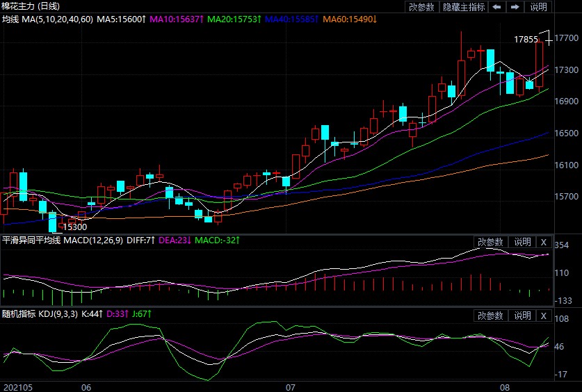This screenshot has height=392, width=582.
Task: Click the 17300 price axis label
Action: click(567, 70)
